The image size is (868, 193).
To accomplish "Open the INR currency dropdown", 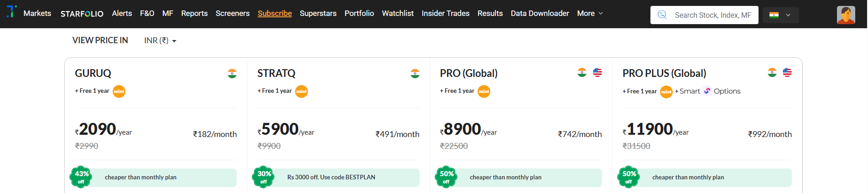I will (160, 41).
